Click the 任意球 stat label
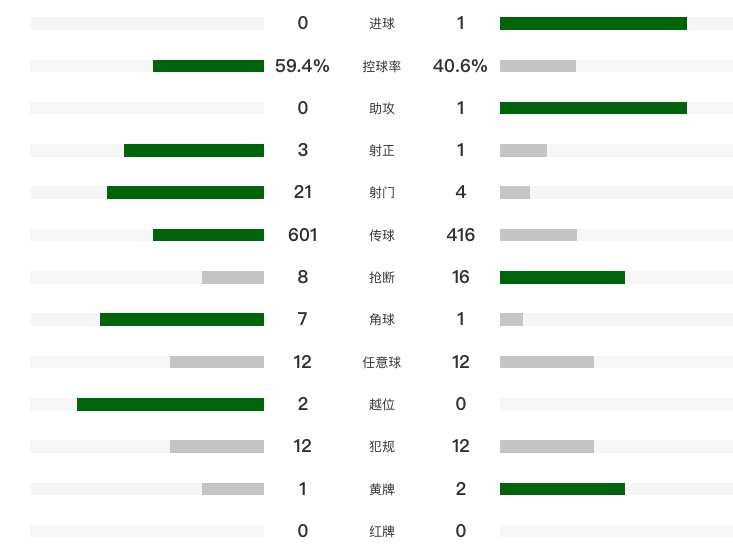This screenshot has height=558, width=733. pyautogui.click(x=381, y=363)
